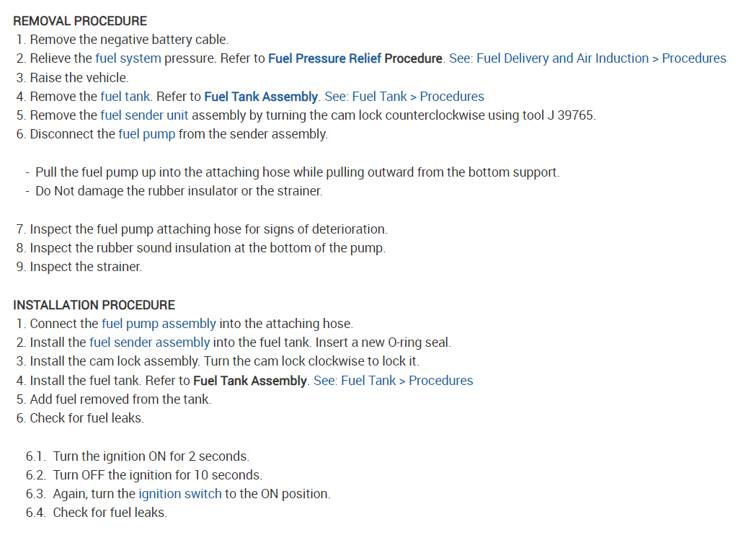Click the "INSTALLATION PROCEDURE" heading
The height and width of the screenshot is (535, 756).
pos(94,305)
